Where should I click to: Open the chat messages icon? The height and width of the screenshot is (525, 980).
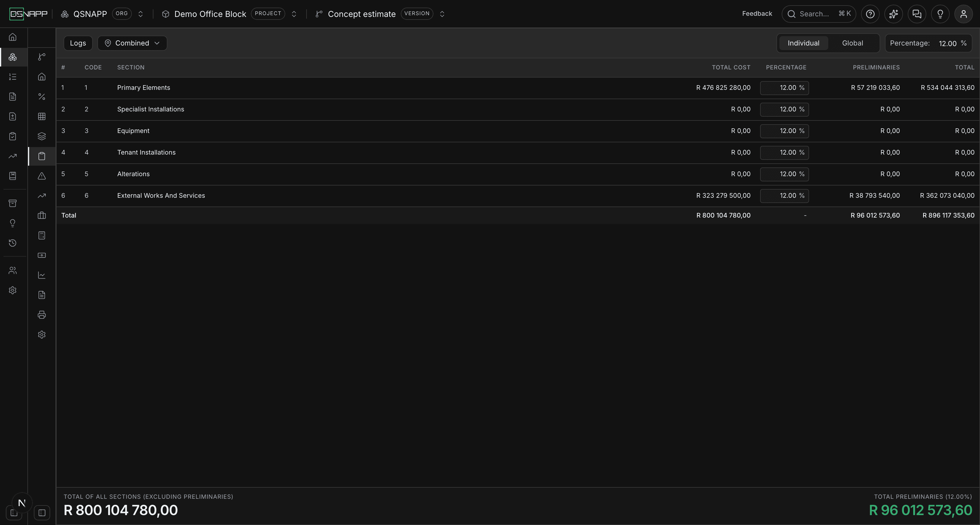click(x=917, y=14)
